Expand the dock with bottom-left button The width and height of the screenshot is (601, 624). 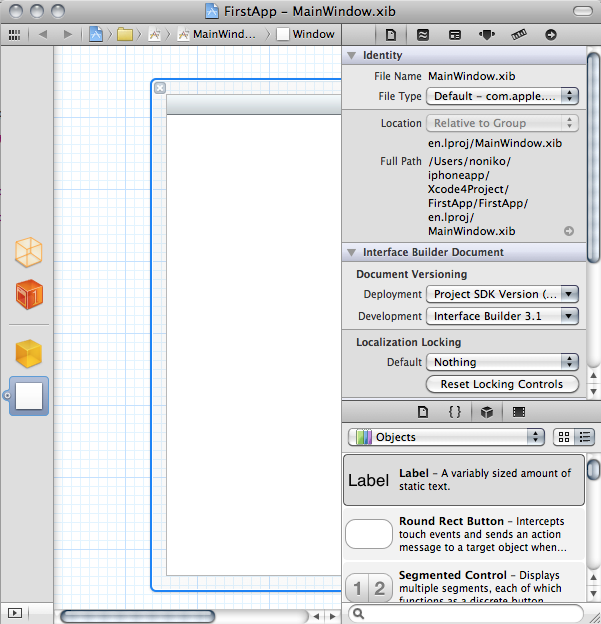pos(15,613)
